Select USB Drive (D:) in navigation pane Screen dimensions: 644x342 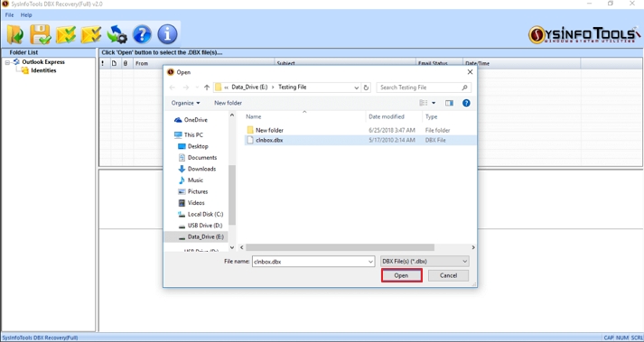[x=200, y=226]
